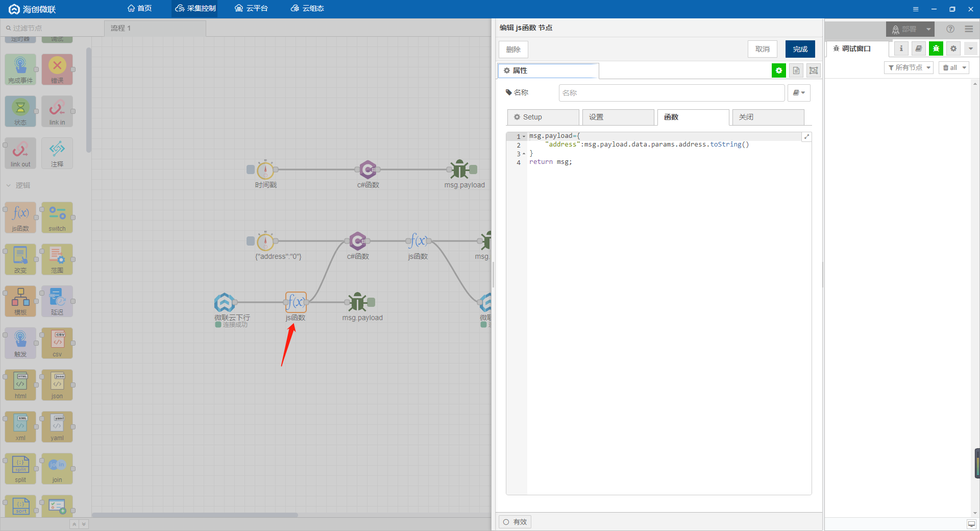Image resolution: width=980 pixels, height=531 pixels.
Task: Select the 流程 1 flow tab
Action: (x=155, y=28)
